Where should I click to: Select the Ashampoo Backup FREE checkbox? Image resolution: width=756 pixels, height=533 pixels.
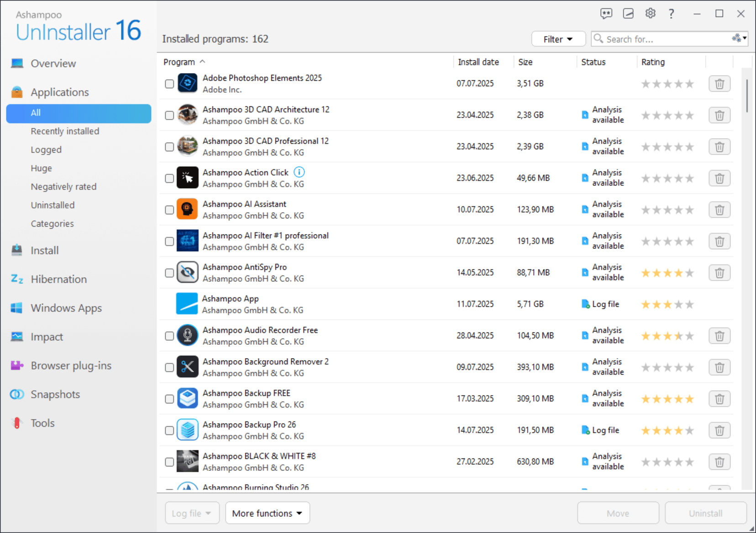pyautogui.click(x=169, y=398)
